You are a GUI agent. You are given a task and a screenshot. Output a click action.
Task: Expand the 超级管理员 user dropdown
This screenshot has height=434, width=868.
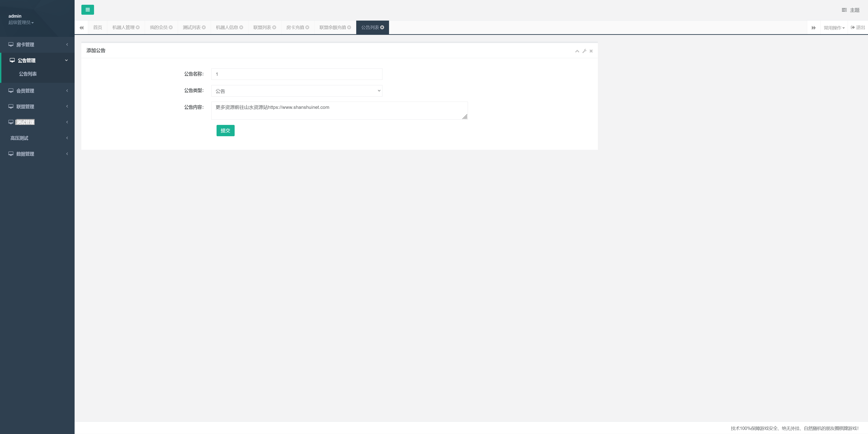21,22
